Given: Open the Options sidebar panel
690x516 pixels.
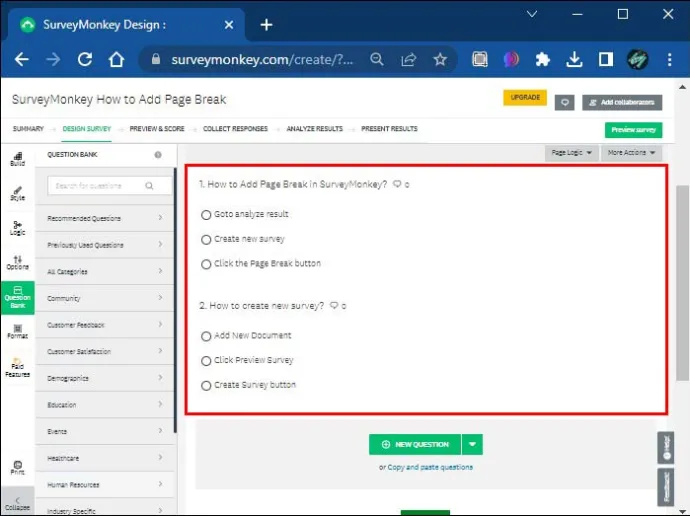Looking at the screenshot, I should [18, 263].
